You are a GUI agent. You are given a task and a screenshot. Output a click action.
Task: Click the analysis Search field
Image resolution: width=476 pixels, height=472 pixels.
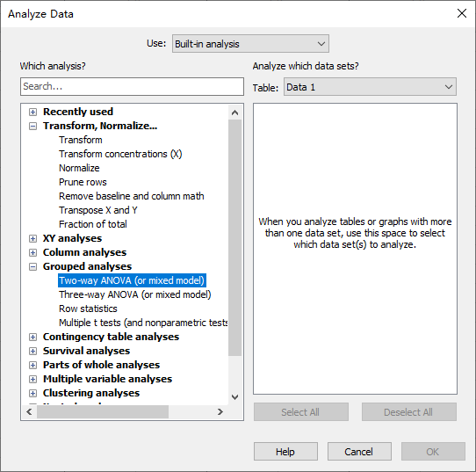[x=132, y=86]
